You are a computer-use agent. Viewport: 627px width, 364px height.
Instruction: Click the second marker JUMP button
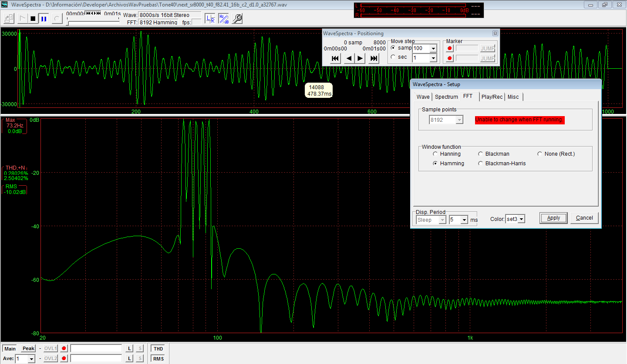click(x=488, y=58)
